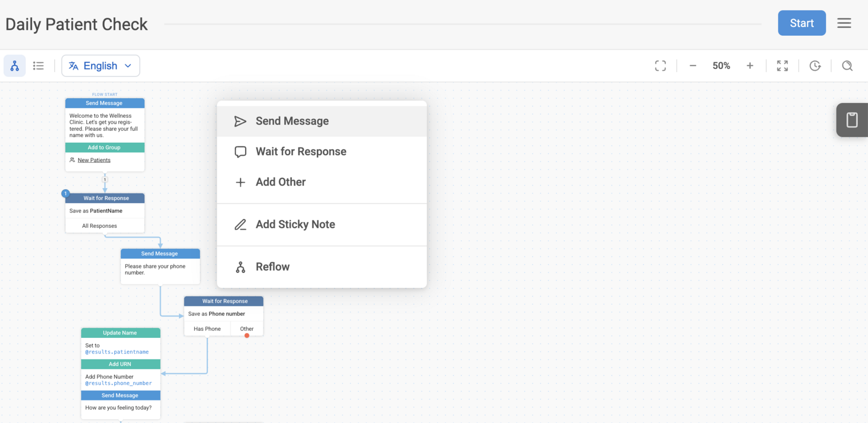Open the clipboard side panel tab

(852, 120)
